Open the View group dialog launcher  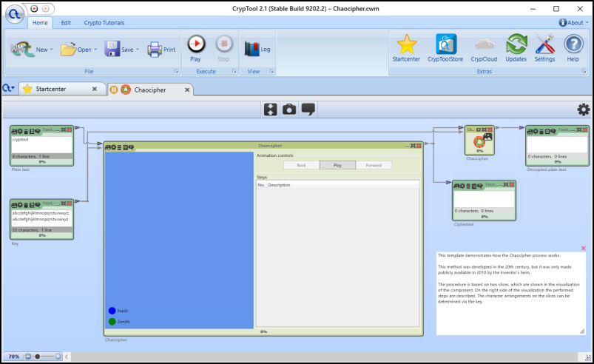tap(271, 71)
